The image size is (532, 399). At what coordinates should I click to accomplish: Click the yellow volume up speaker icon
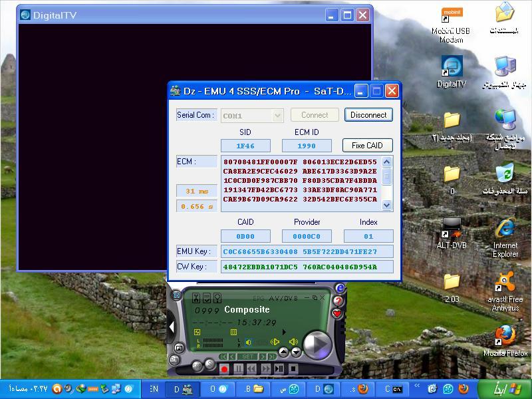293,342
